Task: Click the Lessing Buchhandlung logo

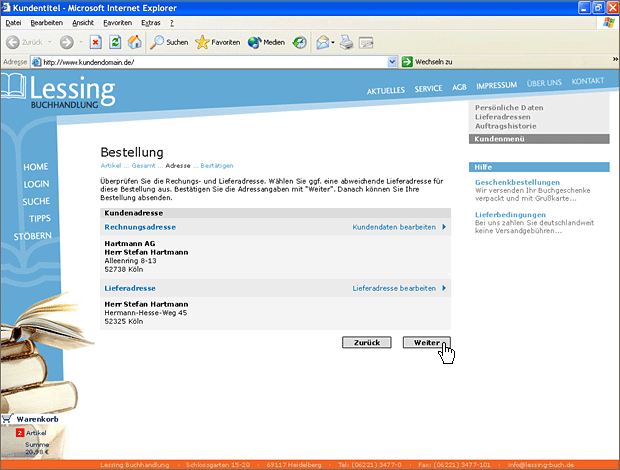Action: (x=59, y=92)
